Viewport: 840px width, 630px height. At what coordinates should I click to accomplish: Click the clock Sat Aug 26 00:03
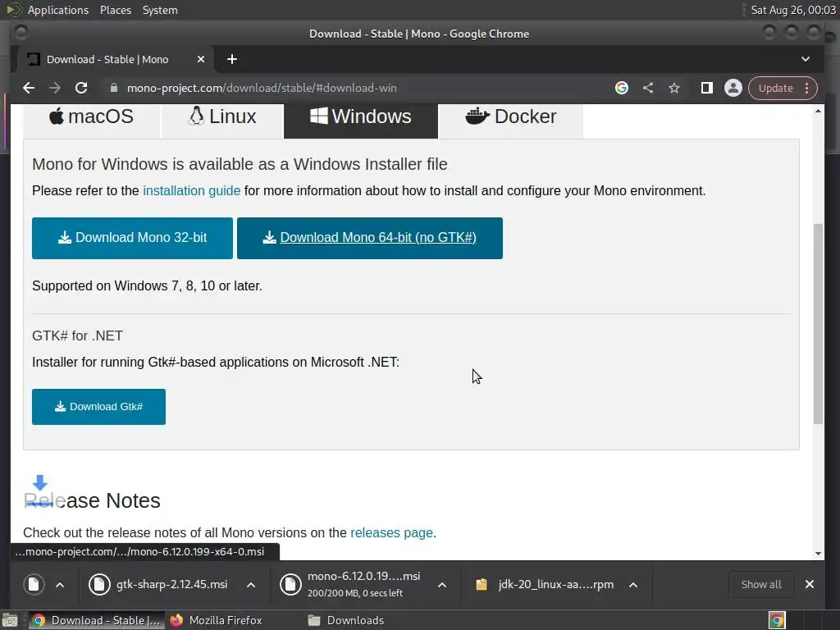pyautogui.click(x=793, y=10)
